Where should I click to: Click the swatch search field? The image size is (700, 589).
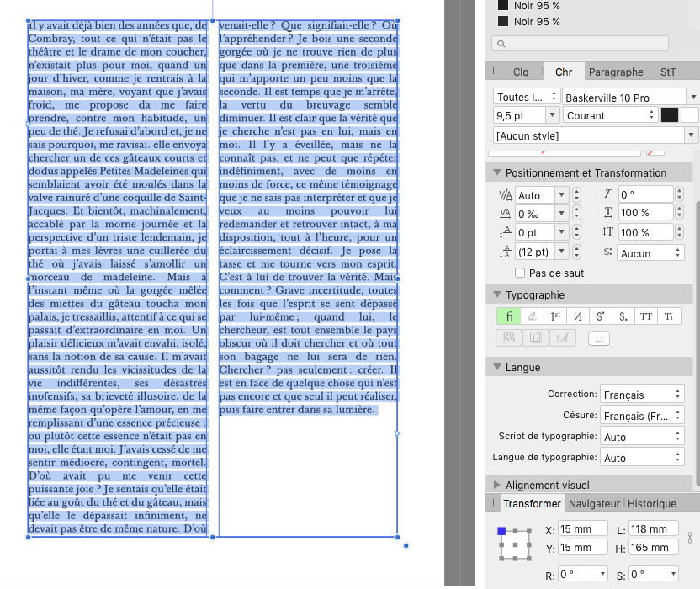click(580, 43)
